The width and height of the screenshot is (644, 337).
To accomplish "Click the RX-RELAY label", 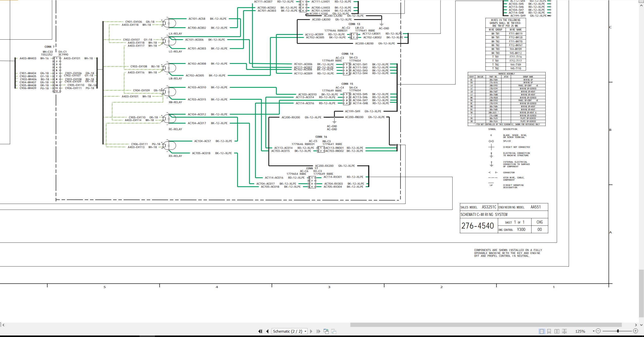I will [175, 156].
